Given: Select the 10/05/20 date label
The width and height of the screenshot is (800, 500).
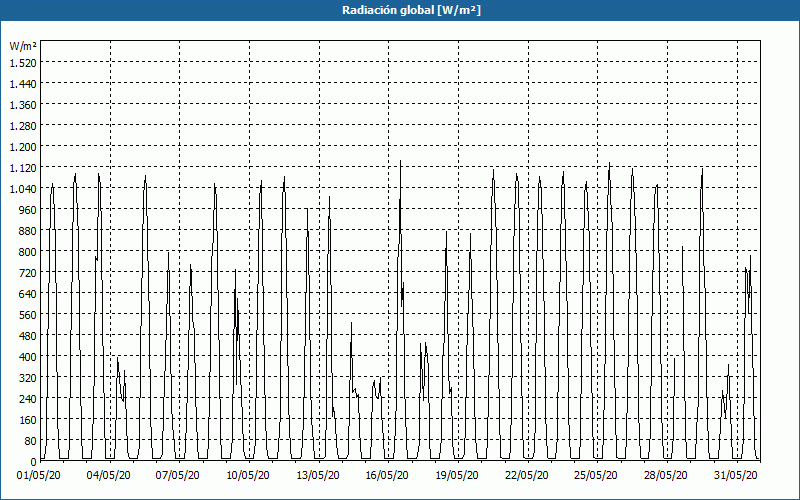Looking at the screenshot, I should 248,476.
